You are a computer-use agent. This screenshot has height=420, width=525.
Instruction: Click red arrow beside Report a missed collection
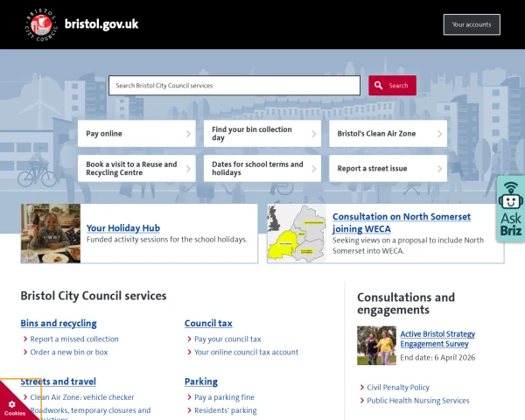pos(25,339)
